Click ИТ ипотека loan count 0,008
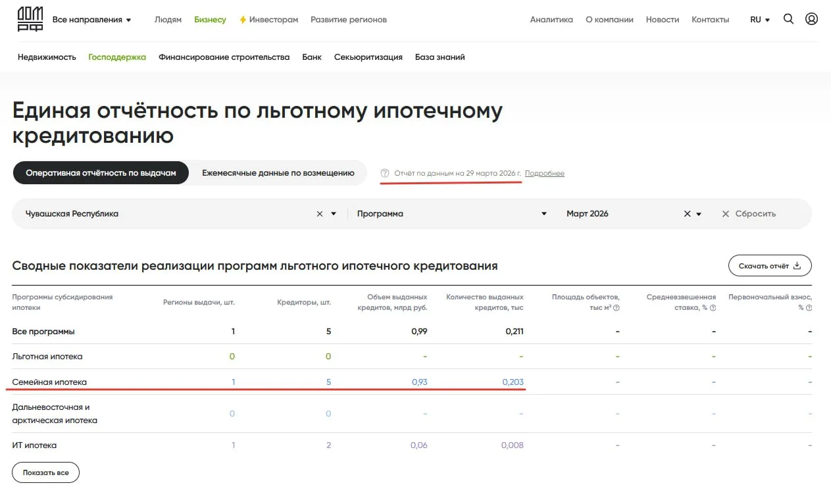Viewport: 831px width, 504px height. coord(513,445)
